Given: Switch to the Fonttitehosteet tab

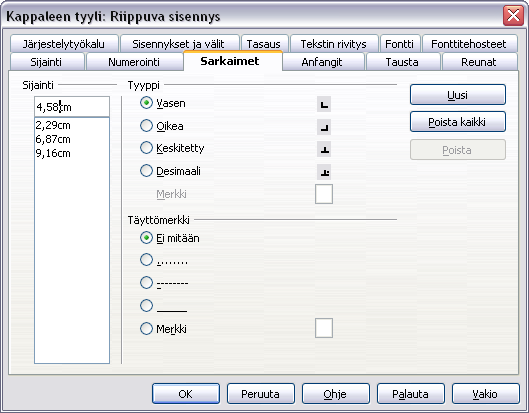Looking at the screenshot, I should coord(470,44).
